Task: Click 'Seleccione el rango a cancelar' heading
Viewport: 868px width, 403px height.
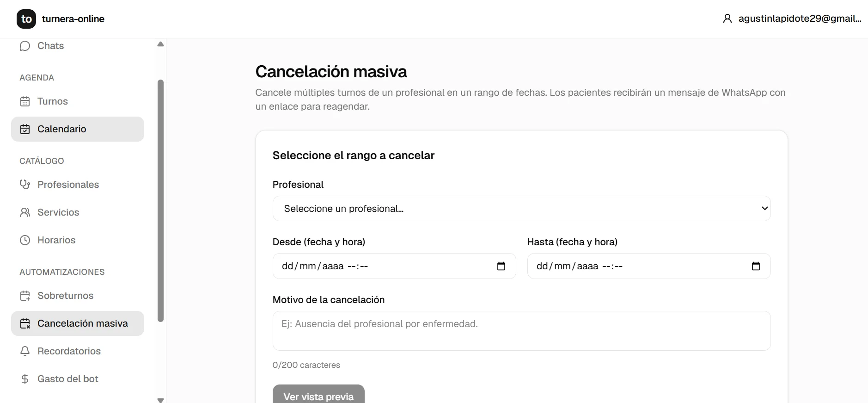Action: click(354, 155)
